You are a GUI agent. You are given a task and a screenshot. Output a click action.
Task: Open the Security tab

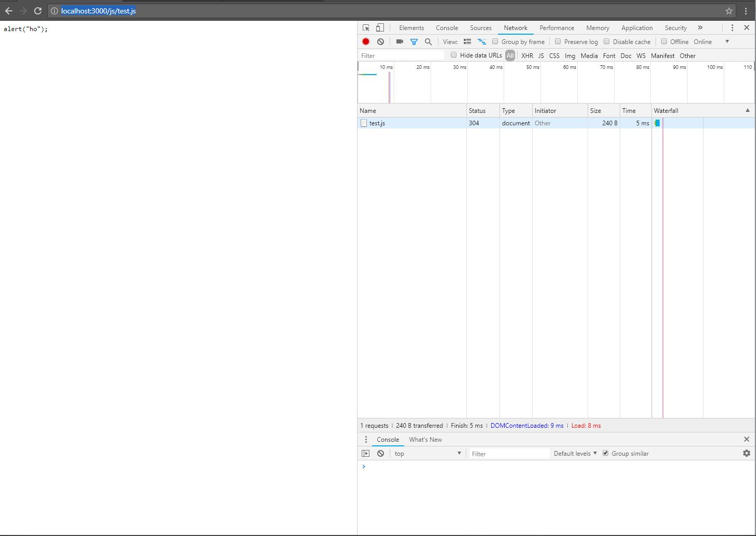(x=676, y=28)
